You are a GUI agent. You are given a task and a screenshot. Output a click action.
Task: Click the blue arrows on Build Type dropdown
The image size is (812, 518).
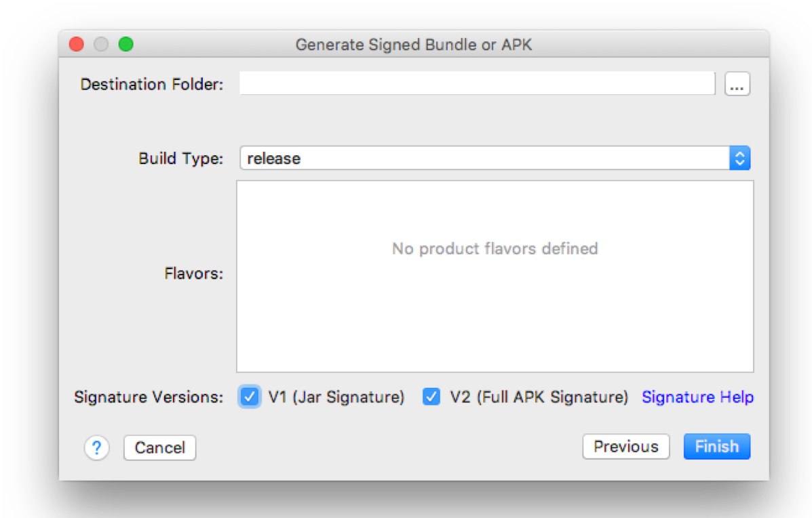(x=740, y=158)
